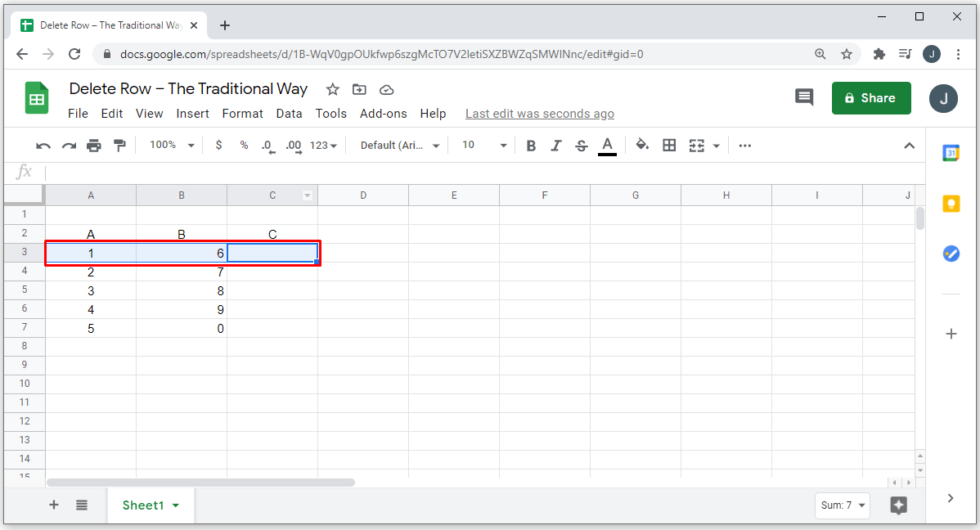
Task: Select the Paint format tool
Action: tap(119, 146)
